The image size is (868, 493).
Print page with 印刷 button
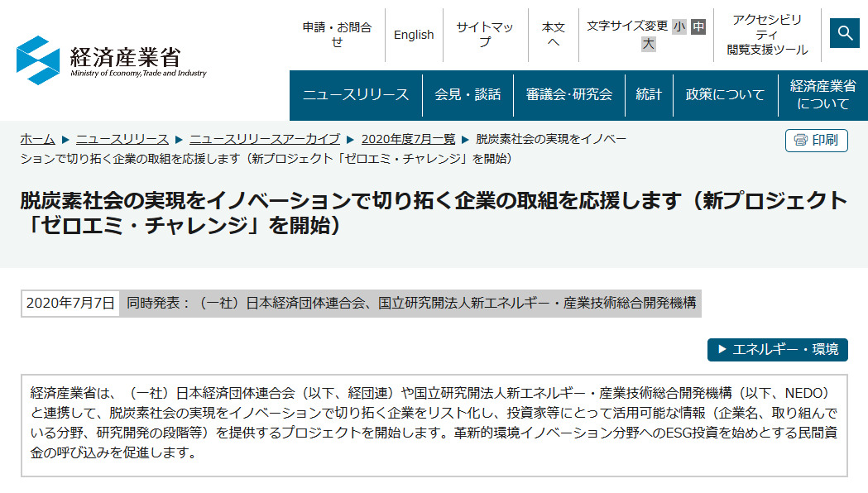(816, 140)
